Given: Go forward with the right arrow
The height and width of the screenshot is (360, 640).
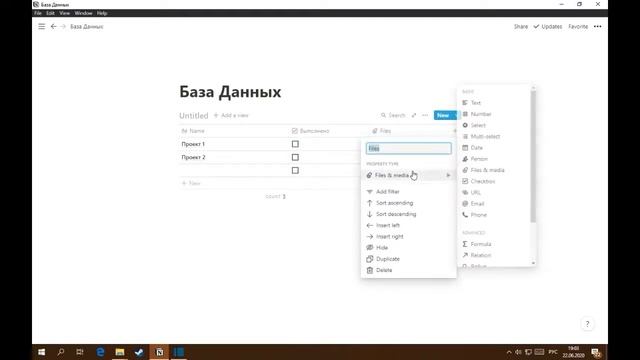Looking at the screenshot, I should (x=63, y=27).
